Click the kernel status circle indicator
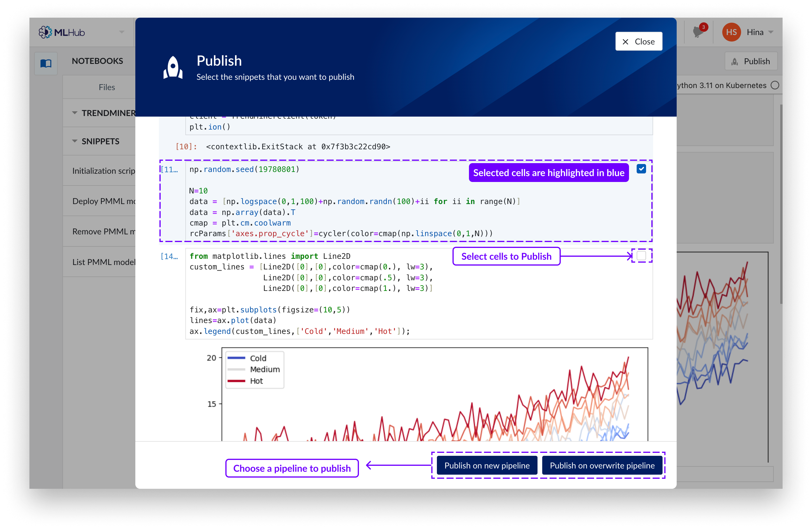The image size is (812, 530). (775, 85)
